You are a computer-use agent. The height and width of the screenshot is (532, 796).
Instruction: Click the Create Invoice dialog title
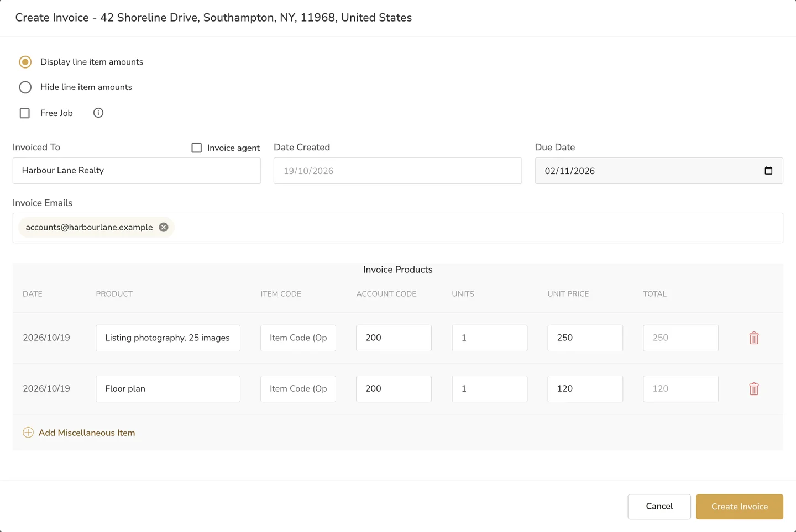213,18
